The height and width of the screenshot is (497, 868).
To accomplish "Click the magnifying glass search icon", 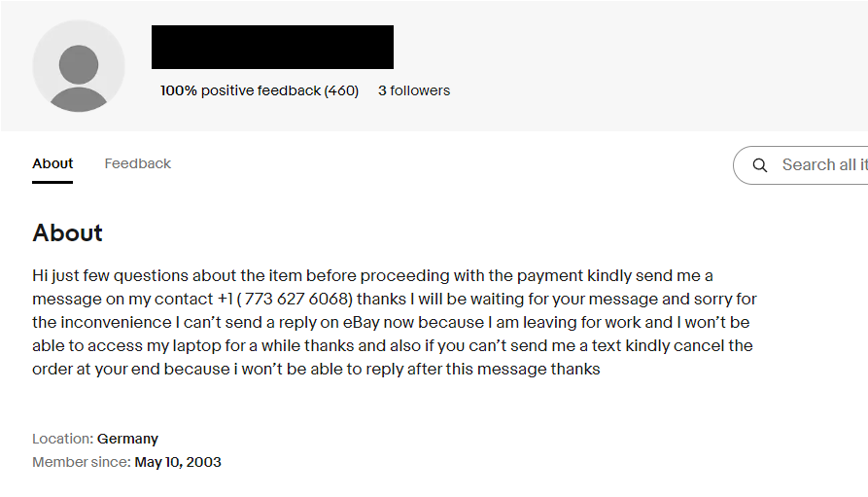I will pyautogui.click(x=760, y=165).
